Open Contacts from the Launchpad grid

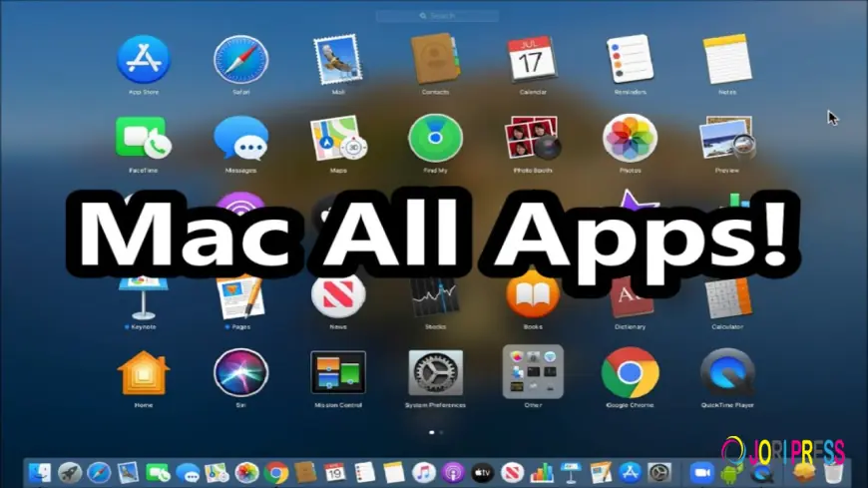click(435, 59)
